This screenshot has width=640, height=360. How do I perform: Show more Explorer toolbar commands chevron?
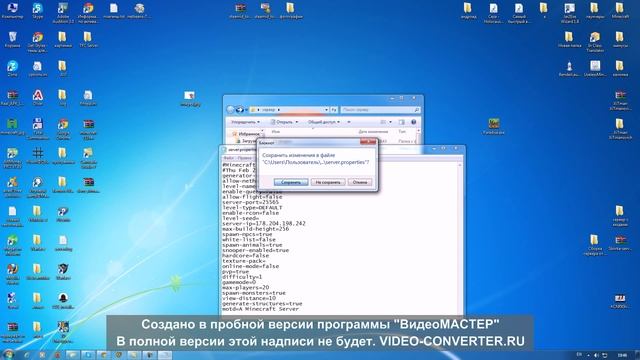point(349,122)
